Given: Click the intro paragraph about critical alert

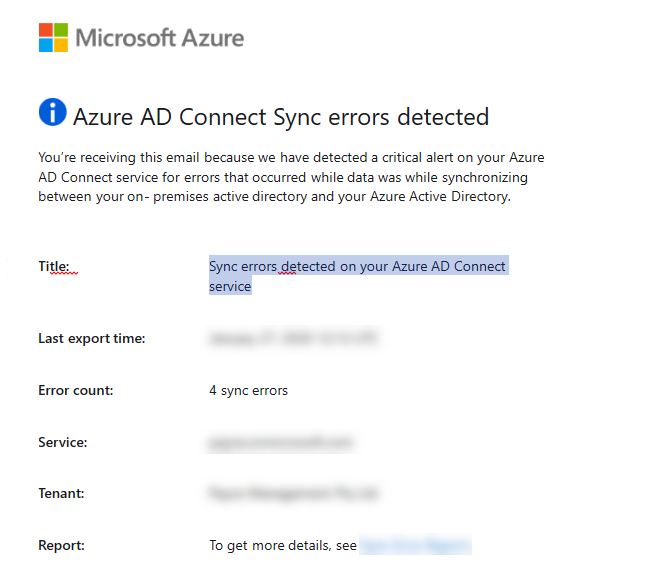Looking at the screenshot, I should pyautogui.click(x=290, y=177).
